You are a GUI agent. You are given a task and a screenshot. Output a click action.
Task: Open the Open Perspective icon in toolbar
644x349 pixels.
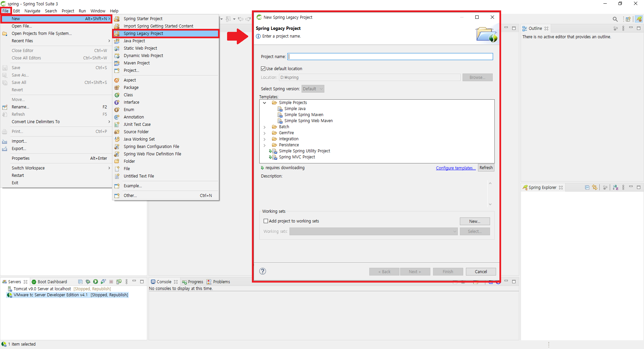pyautogui.click(x=628, y=19)
